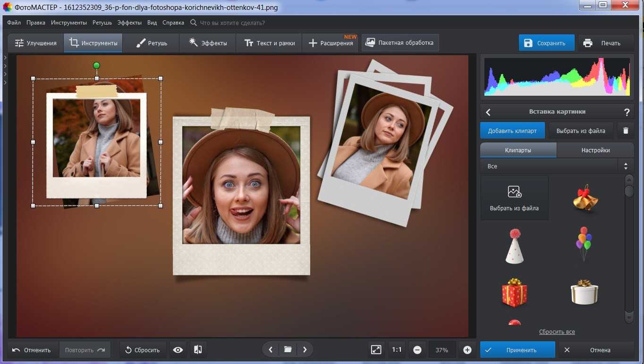Zoom out with the minus icon
This screenshot has width=644, height=364.
tap(417, 350)
